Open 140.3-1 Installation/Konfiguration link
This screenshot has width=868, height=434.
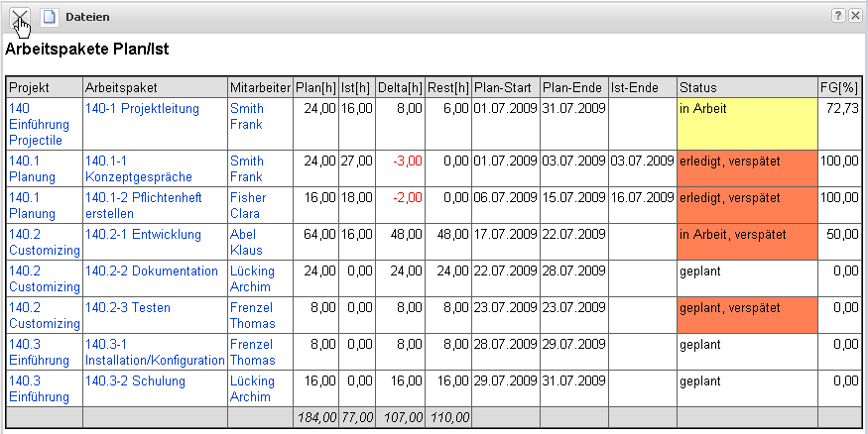point(155,352)
